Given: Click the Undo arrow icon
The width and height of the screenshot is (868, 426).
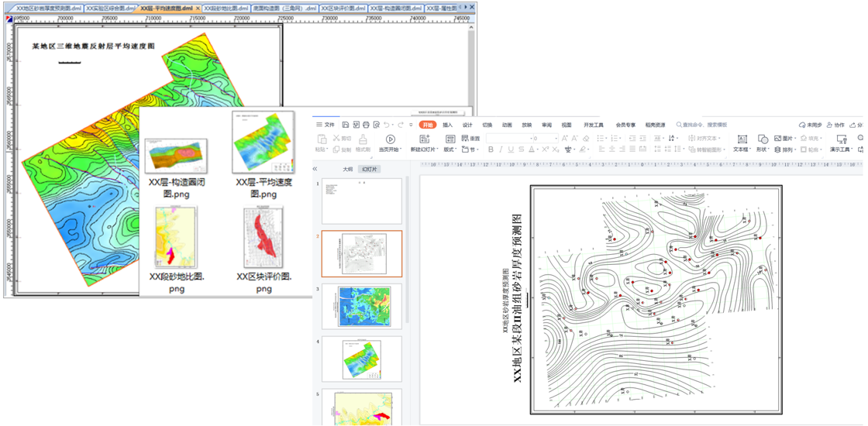Looking at the screenshot, I should 387,125.
